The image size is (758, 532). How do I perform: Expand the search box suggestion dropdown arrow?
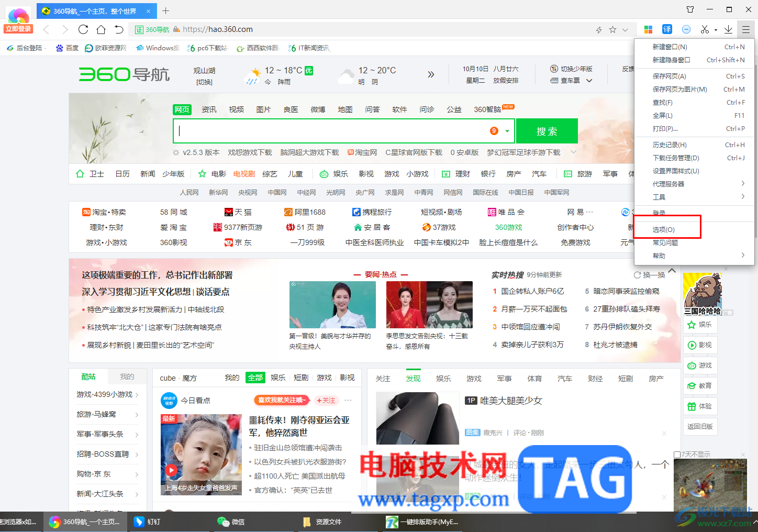[507, 131]
